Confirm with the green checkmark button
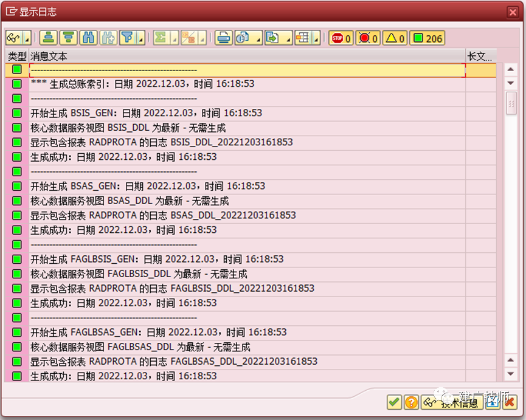Screen dimensions: 526x420 coord(394,402)
